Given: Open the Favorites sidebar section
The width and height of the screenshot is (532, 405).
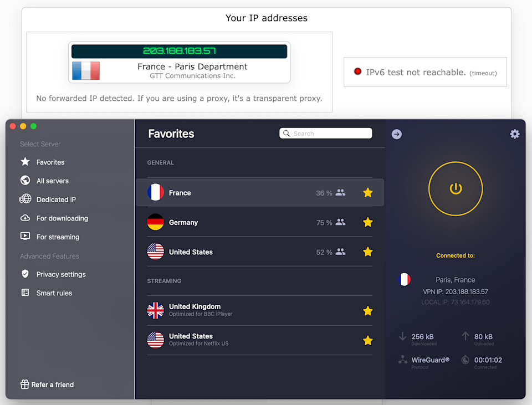Looking at the screenshot, I should (x=50, y=162).
